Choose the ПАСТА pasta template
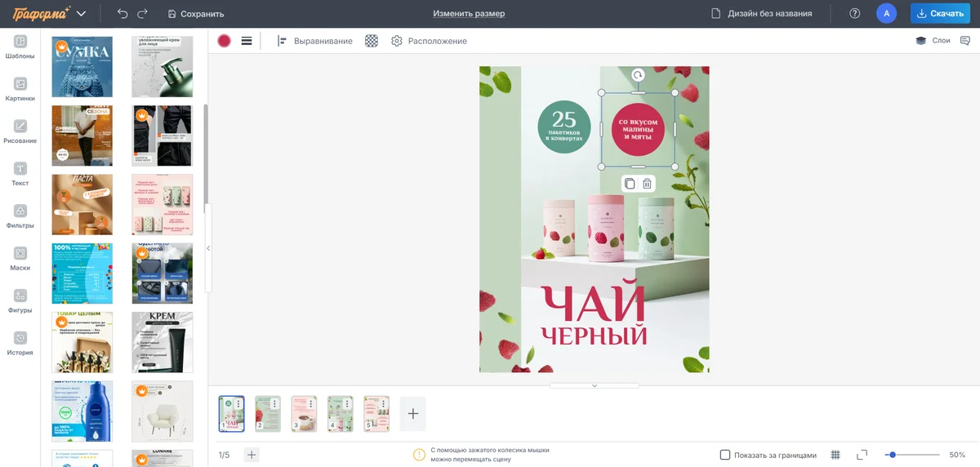The width and height of the screenshot is (980, 467). pyautogui.click(x=82, y=205)
